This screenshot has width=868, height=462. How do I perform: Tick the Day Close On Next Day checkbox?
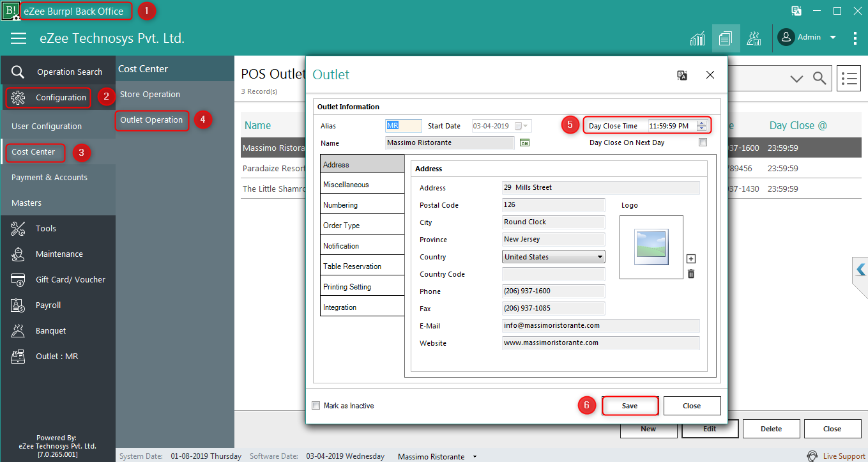703,142
